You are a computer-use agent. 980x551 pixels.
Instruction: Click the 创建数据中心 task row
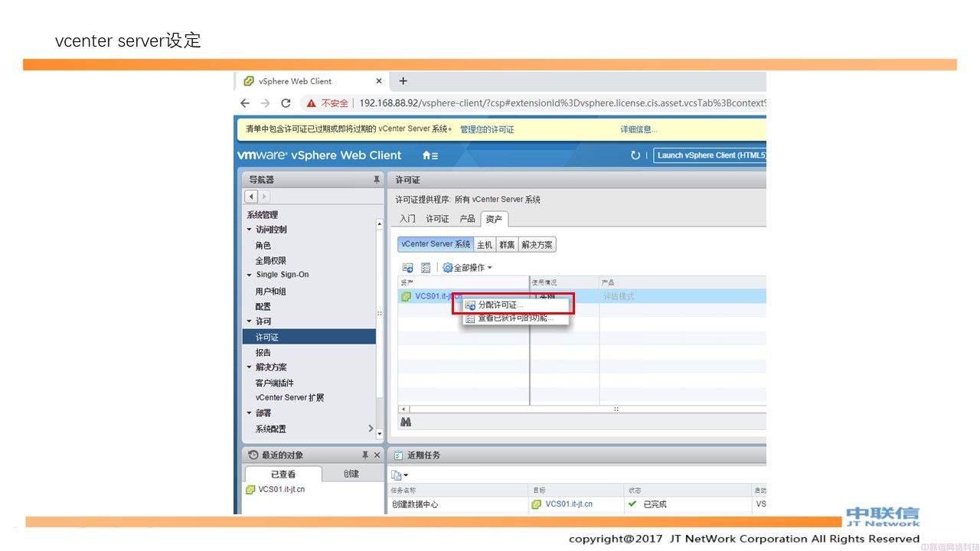coord(578,504)
